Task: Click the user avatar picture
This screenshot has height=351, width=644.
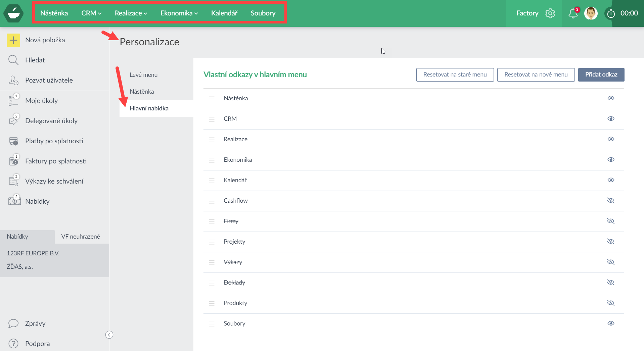Action: [x=591, y=13]
